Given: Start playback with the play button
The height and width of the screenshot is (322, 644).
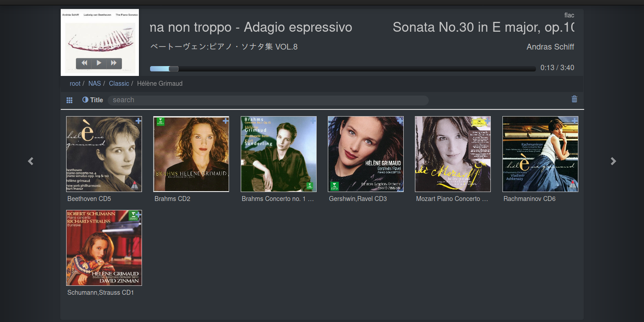Looking at the screenshot, I should (99, 63).
